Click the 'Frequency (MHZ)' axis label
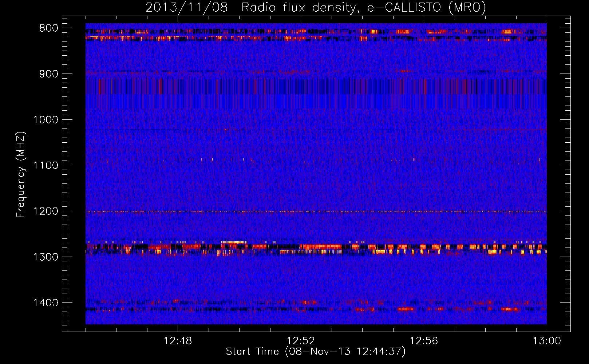 (x=21, y=175)
